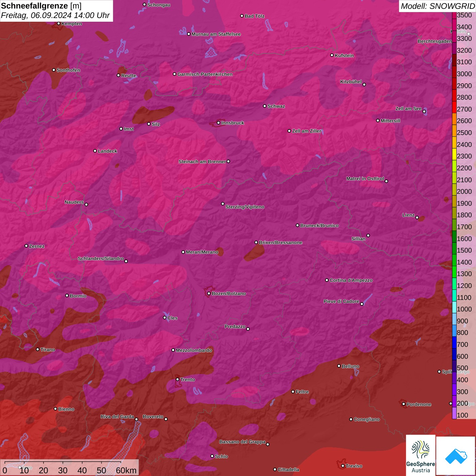This screenshot has height=476, width=476.
Task: Click the Schneefallgrenze [m] title
Action: pos(41,6)
